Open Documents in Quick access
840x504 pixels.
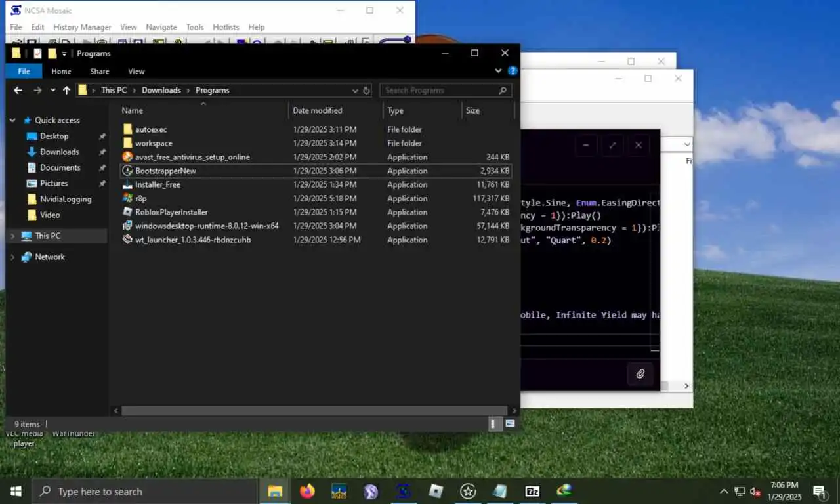point(60,167)
